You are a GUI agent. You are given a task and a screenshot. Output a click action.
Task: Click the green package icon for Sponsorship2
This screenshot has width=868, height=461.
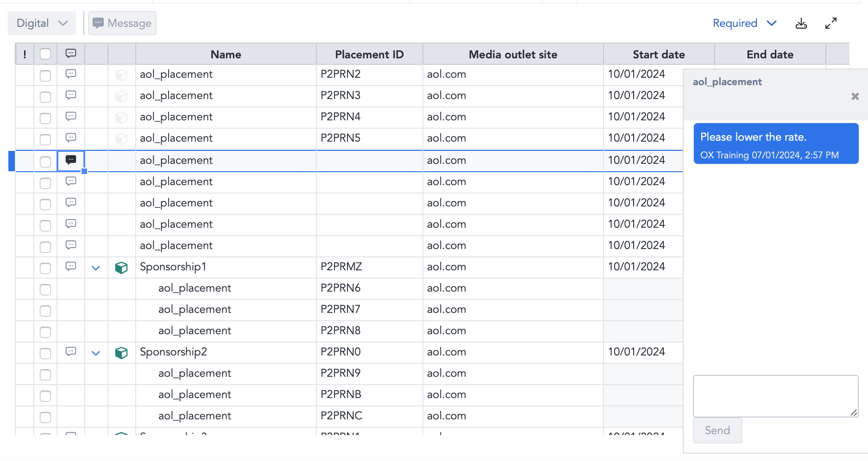coord(121,353)
